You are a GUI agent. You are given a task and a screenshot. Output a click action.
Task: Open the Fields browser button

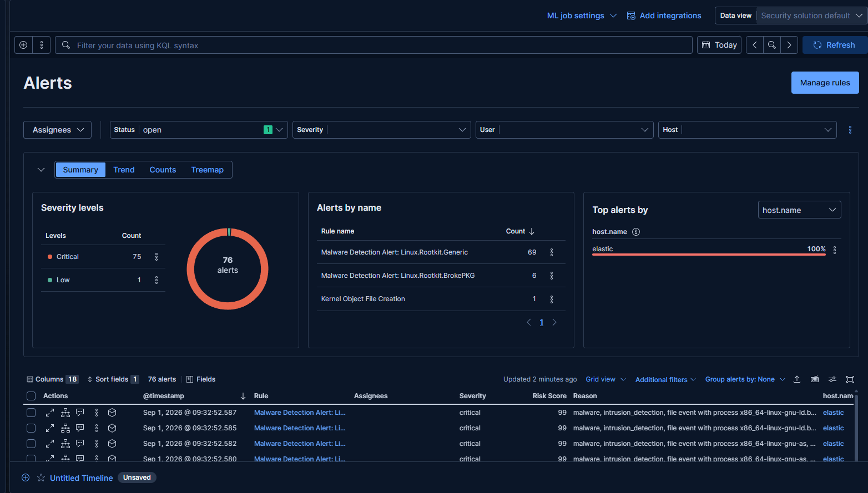(201, 379)
